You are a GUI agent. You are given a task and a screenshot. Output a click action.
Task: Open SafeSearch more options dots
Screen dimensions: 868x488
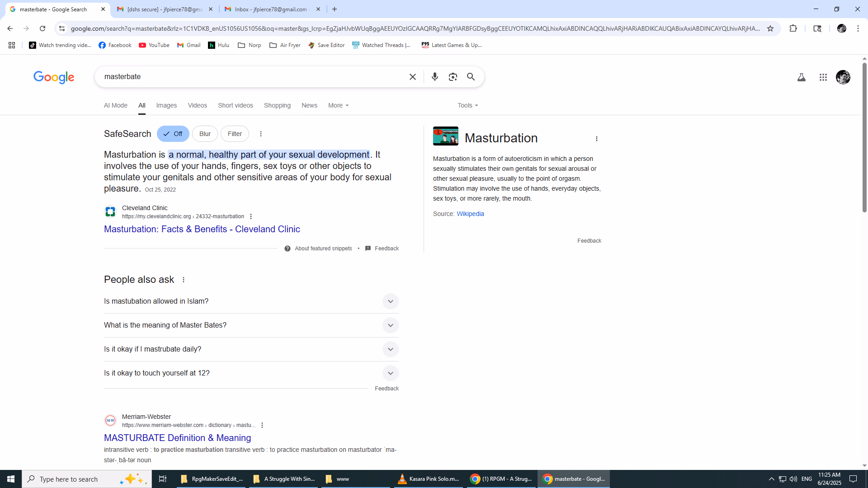coord(260,134)
